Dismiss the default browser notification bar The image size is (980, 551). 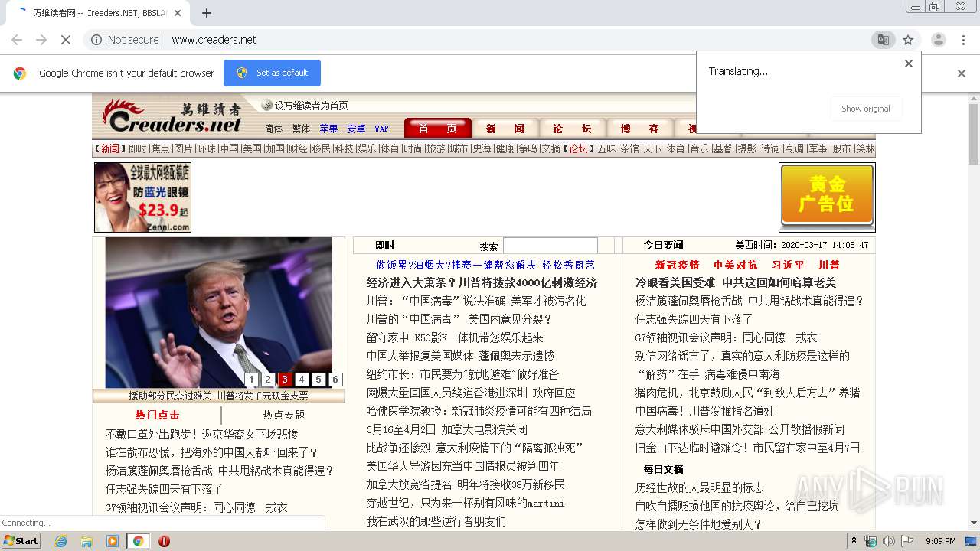(x=962, y=73)
